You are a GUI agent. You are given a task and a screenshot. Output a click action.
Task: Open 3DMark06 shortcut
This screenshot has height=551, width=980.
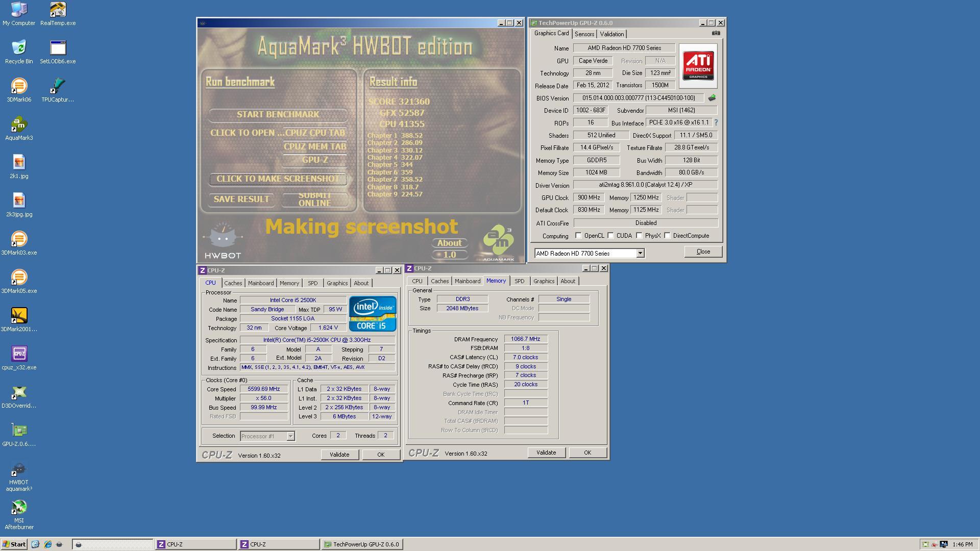point(19,90)
